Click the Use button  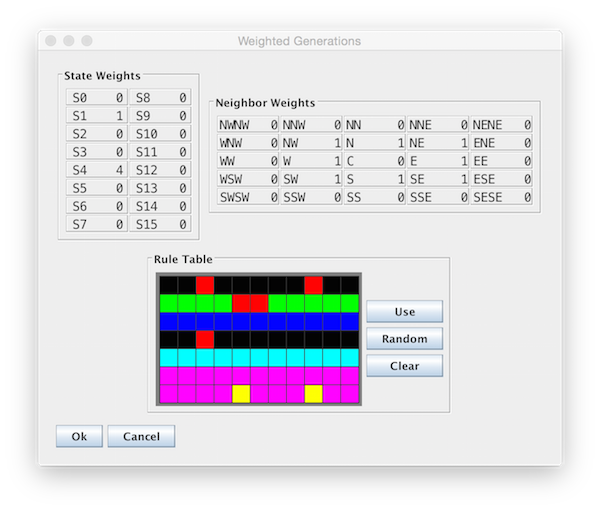coord(404,311)
